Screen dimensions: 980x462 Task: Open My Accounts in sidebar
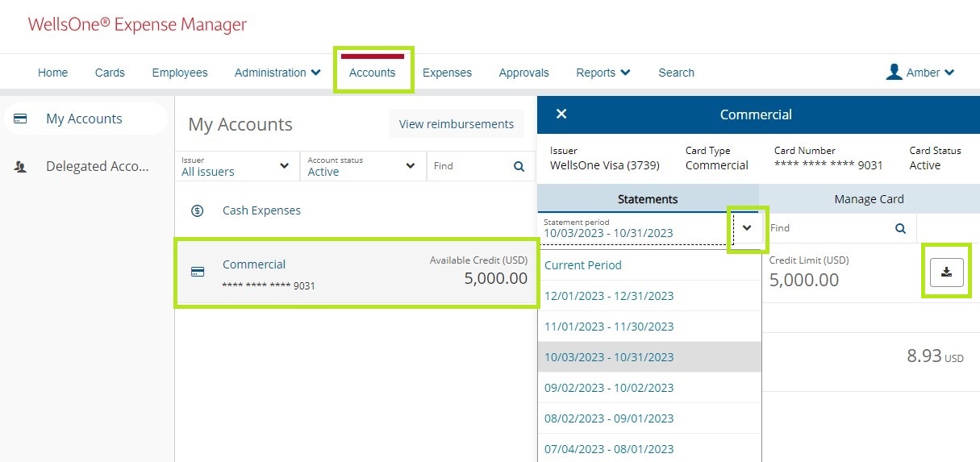84,119
